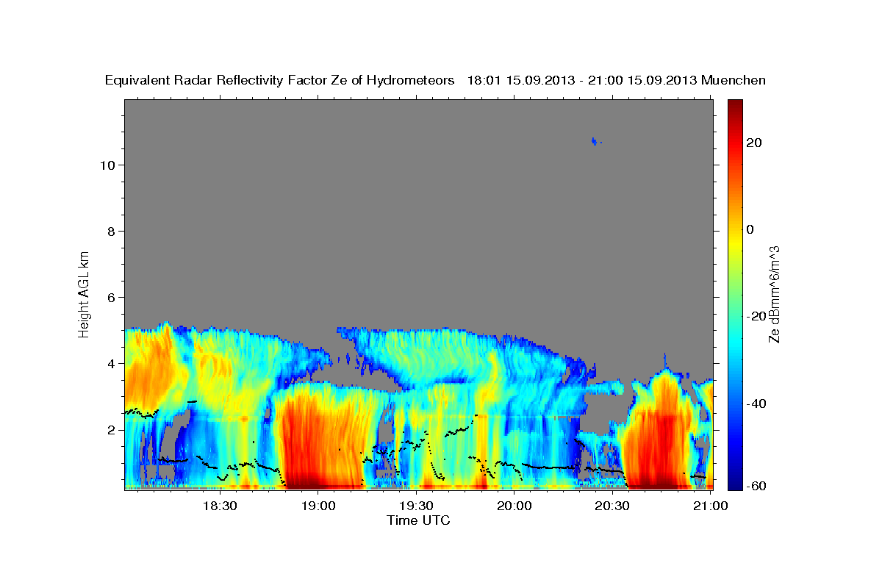Click the "18:30" time tick label
Image resolution: width=882 pixels, height=588 pixels.
[219, 506]
